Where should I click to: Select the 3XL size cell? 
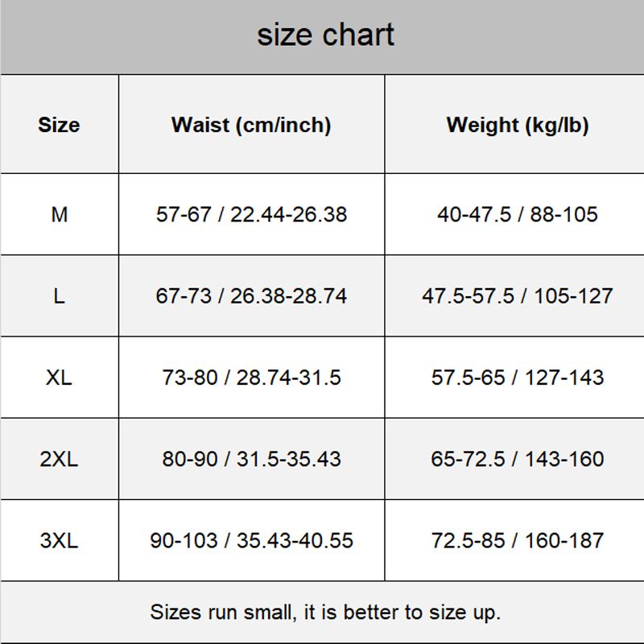(59, 540)
